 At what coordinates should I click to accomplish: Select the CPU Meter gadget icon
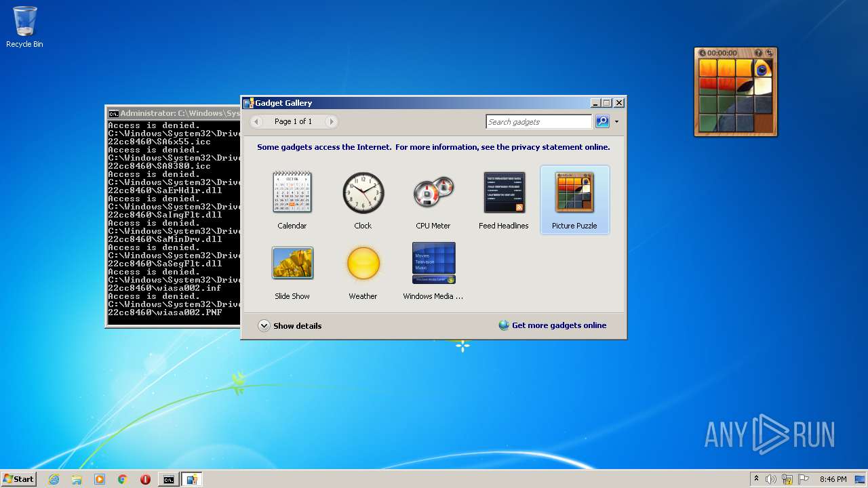433,192
